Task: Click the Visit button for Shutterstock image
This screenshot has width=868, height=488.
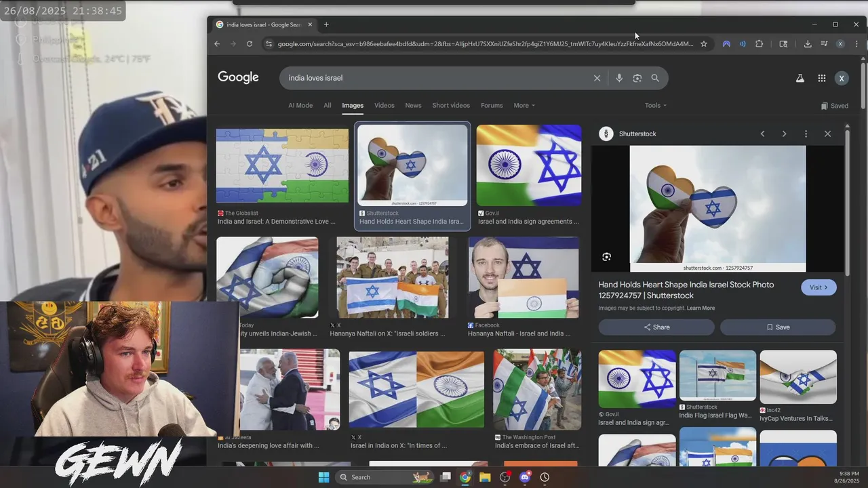Action: point(818,287)
